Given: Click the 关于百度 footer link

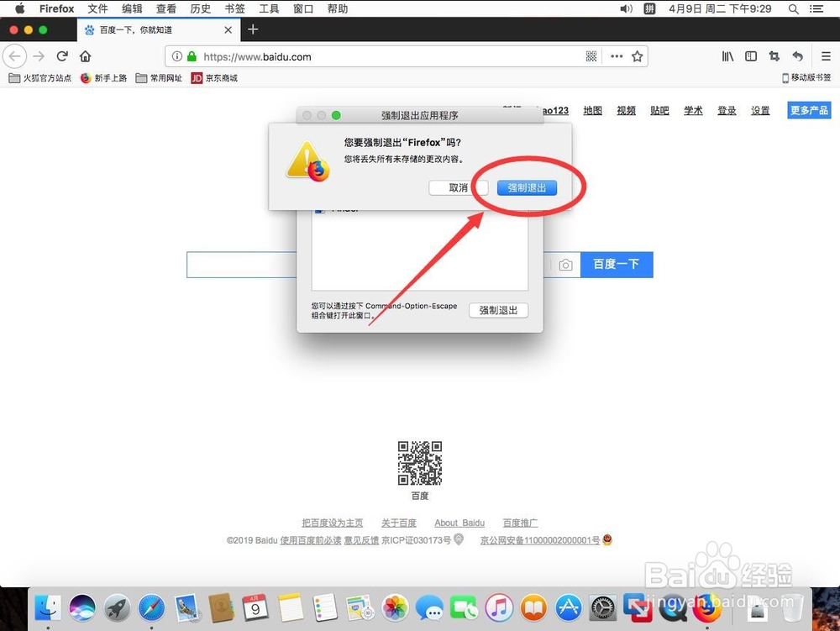Looking at the screenshot, I should point(398,523).
